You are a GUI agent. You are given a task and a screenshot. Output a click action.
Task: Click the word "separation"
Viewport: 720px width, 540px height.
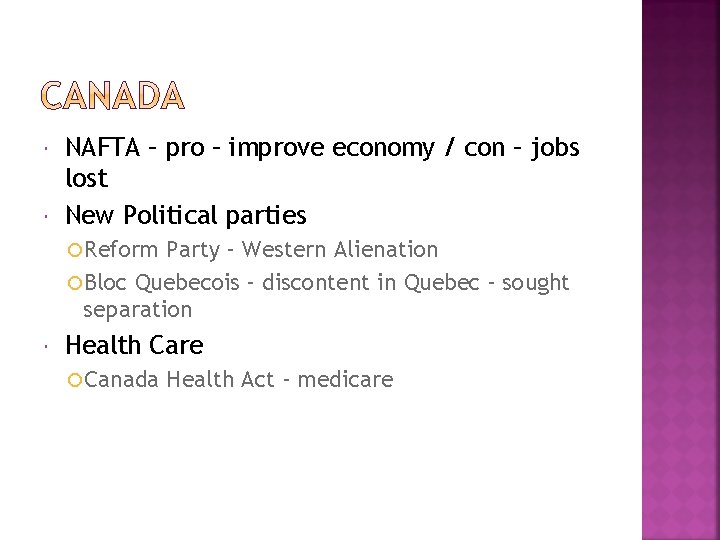tap(138, 310)
